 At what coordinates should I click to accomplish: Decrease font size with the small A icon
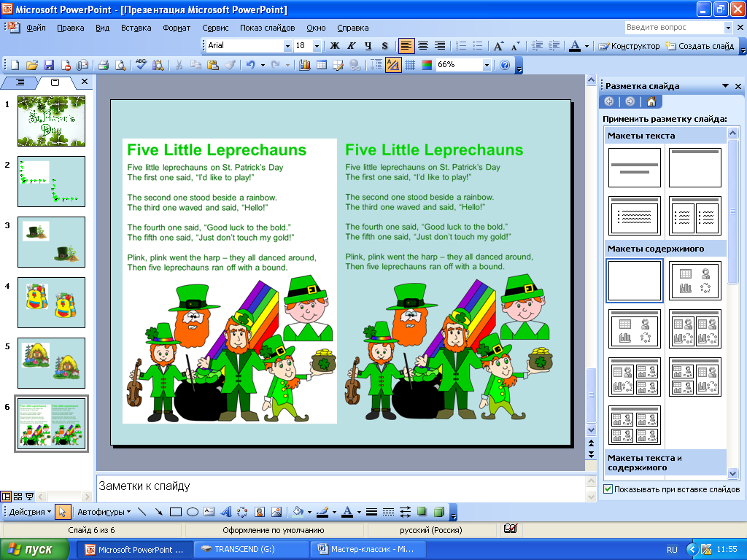(x=516, y=46)
